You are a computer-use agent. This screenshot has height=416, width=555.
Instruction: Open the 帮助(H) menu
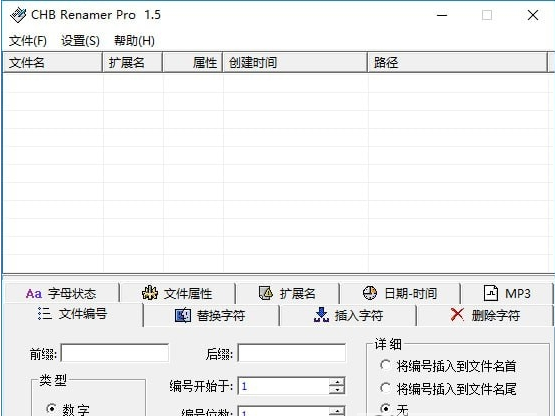tap(134, 41)
